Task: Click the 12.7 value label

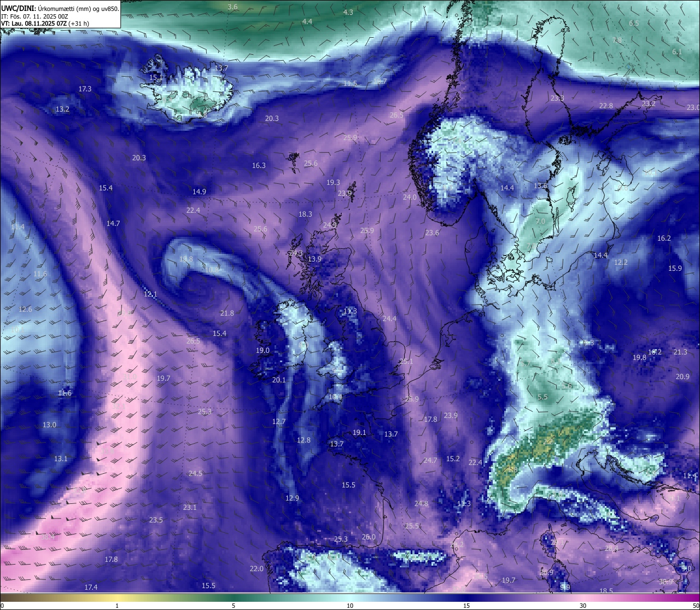Action: (x=279, y=422)
